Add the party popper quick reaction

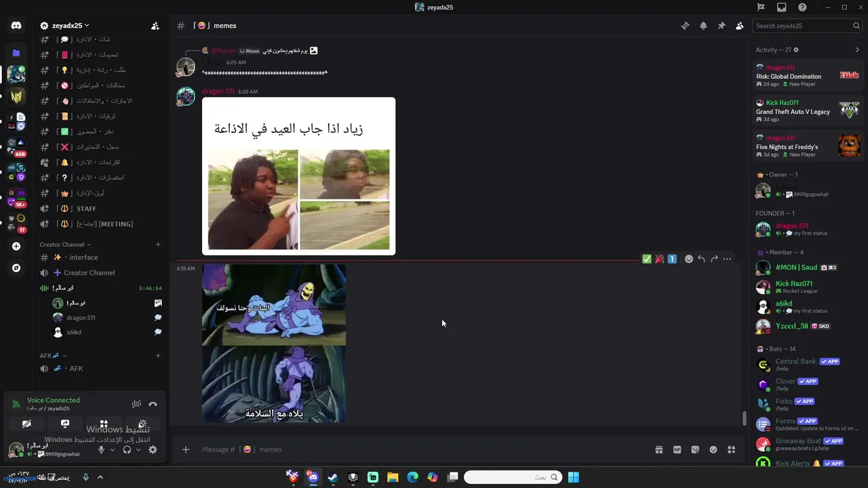(x=659, y=259)
